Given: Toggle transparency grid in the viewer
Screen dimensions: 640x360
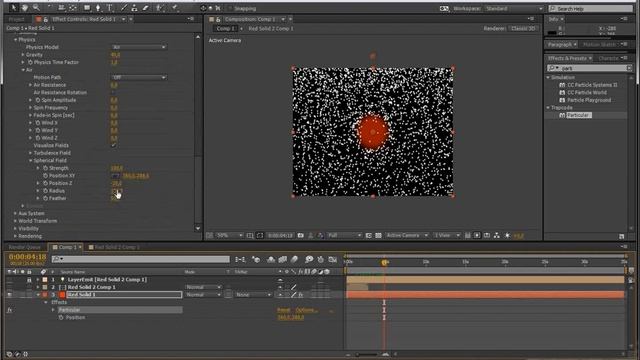Looking at the screenshot, I should coord(378,236).
